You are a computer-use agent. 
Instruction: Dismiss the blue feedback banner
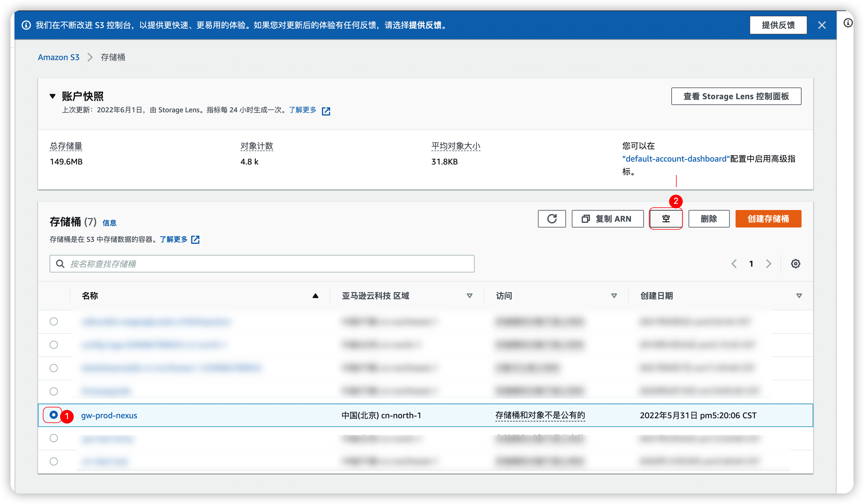[821, 25]
